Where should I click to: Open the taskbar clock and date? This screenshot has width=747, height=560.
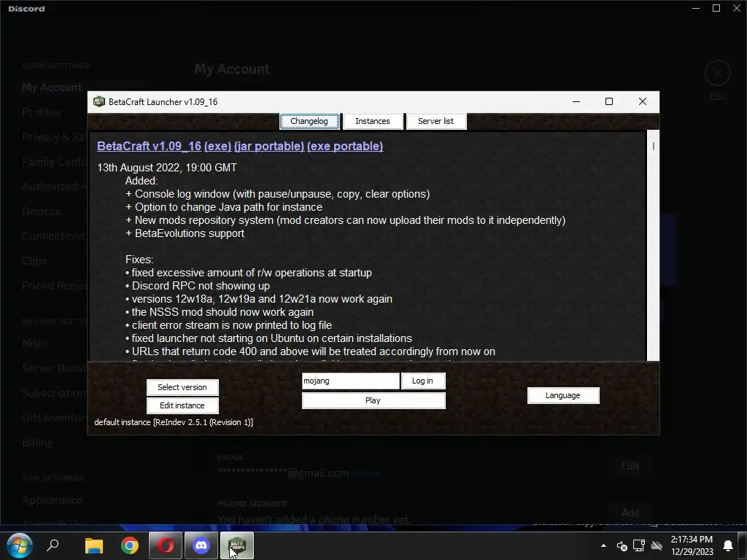(x=692, y=545)
